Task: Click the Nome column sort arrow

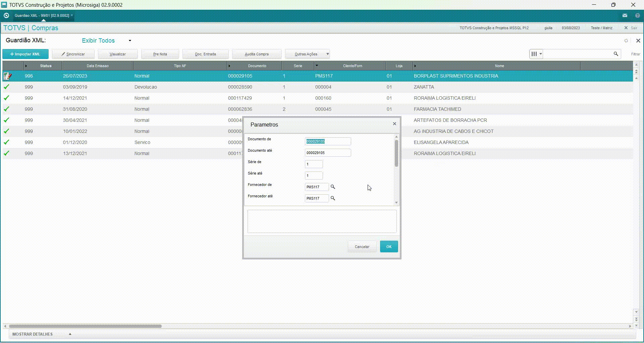Action: click(415, 66)
